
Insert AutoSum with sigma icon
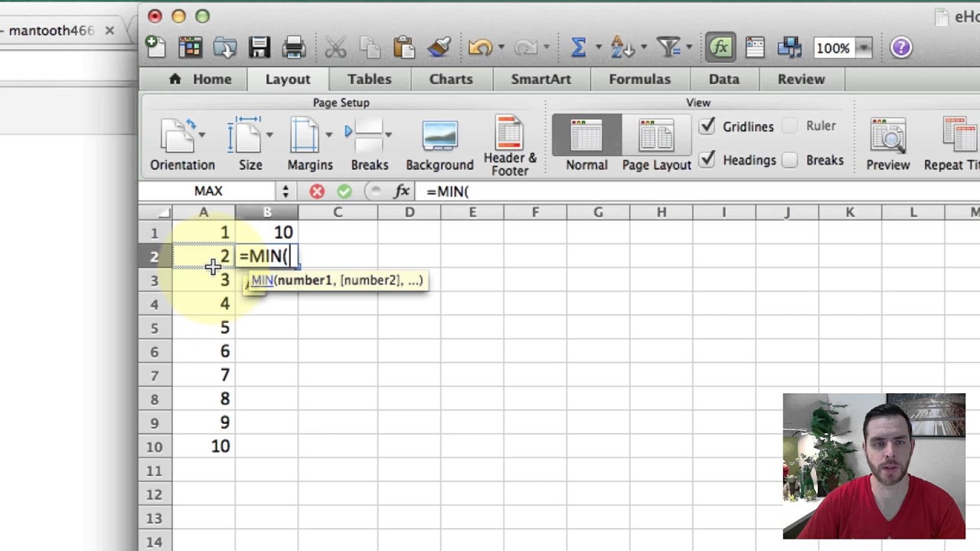coord(579,47)
